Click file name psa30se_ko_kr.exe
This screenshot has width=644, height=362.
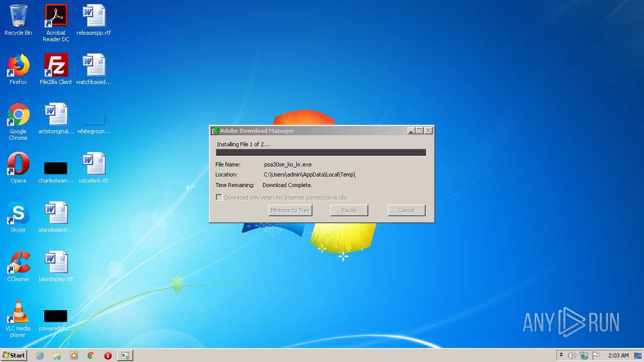click(288, 164)
